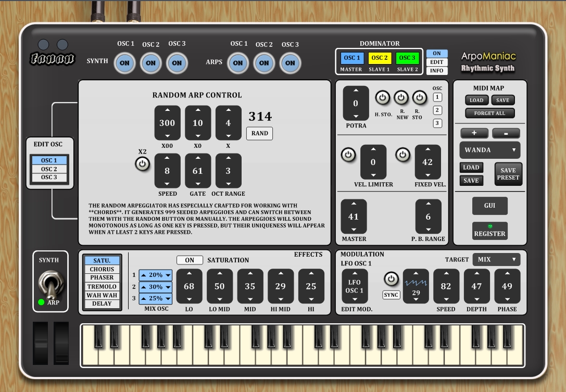Click the R. NEW power button
The height and width of the screenshot is (392, 566).
(x=401, y=97)
